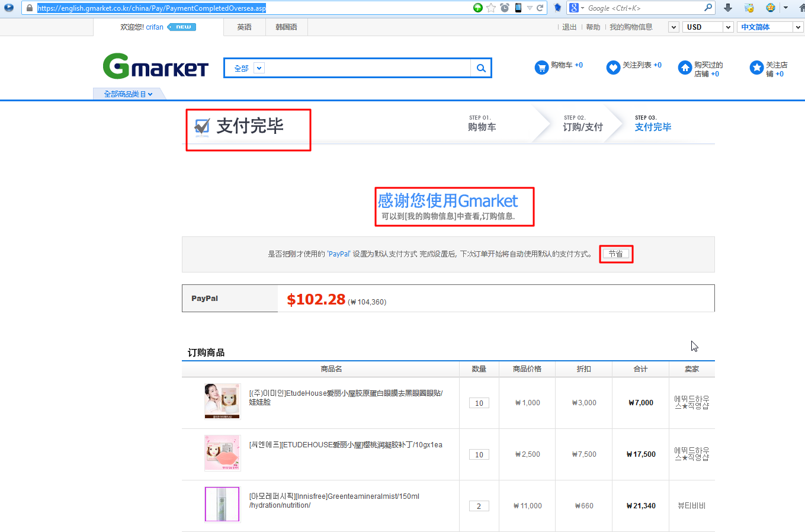
Task: Click the 'PayPal' link in the default payment notice
Action: [x=339, y=254]
